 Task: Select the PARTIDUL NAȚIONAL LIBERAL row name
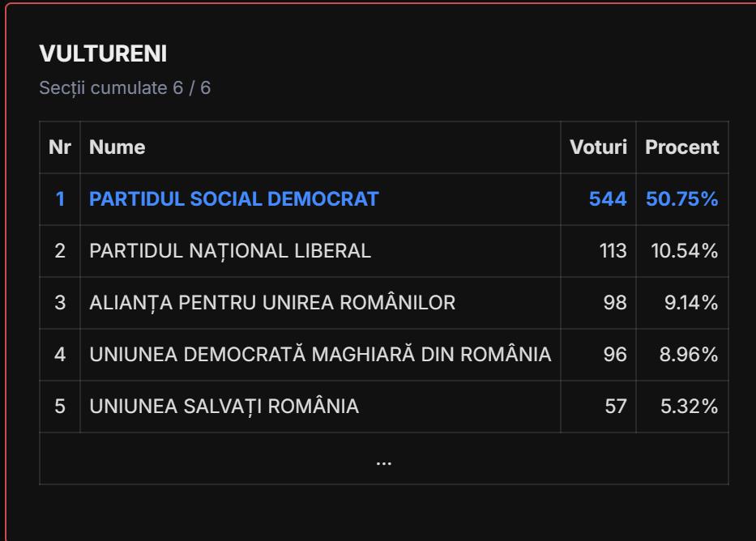click(230, 251)
